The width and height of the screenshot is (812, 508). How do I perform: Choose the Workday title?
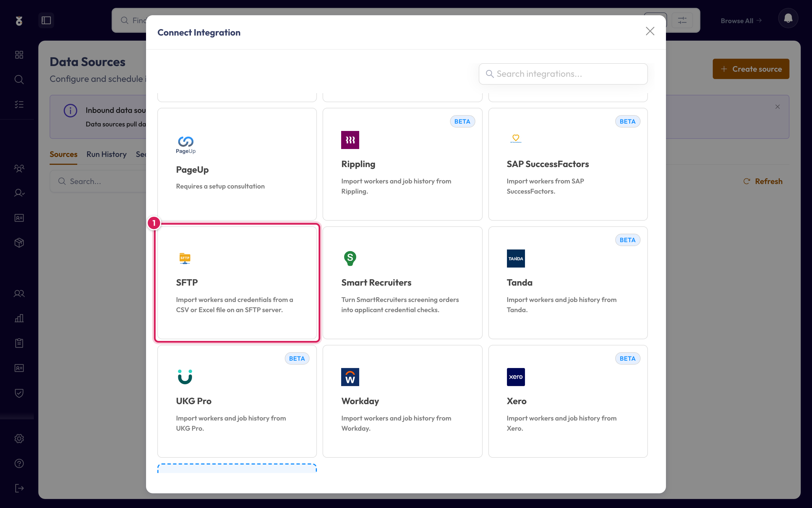tap(360, 401)
